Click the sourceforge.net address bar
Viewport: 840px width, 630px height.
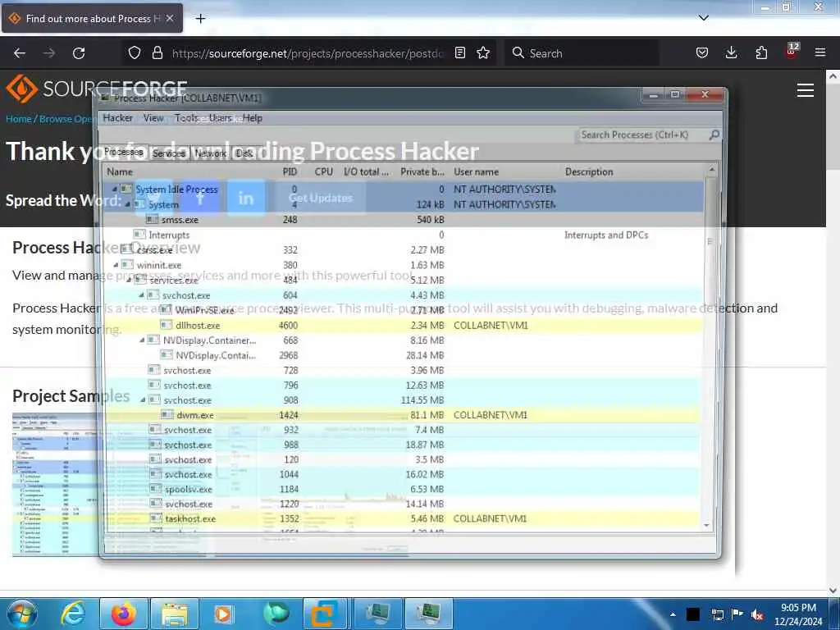[x=308, y=53]
